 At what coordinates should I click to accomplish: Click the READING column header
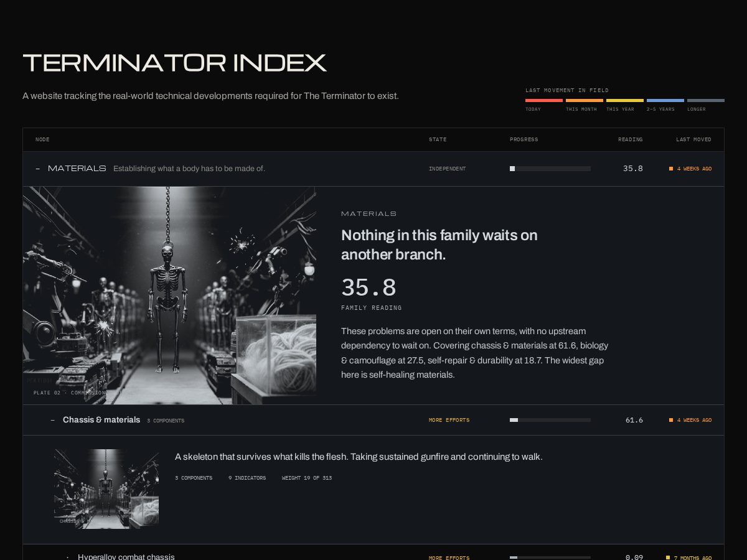pyautogui.click(x=631, y=139)
